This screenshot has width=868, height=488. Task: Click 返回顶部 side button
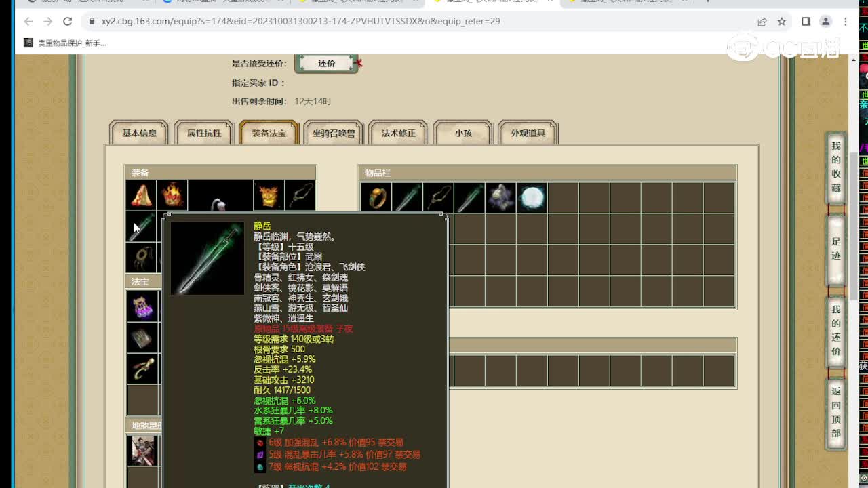coord(835,412)
